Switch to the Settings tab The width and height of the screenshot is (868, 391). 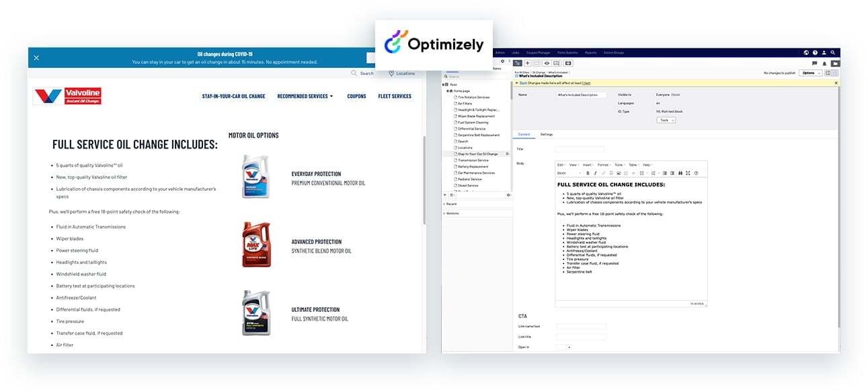tap(547, 134)
